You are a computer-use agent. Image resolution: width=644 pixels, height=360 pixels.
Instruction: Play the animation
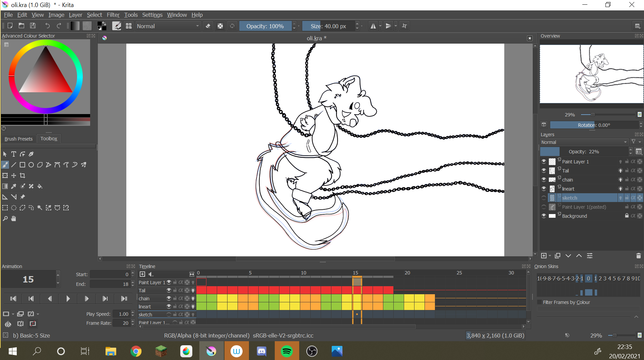click(x=68, y=299)
